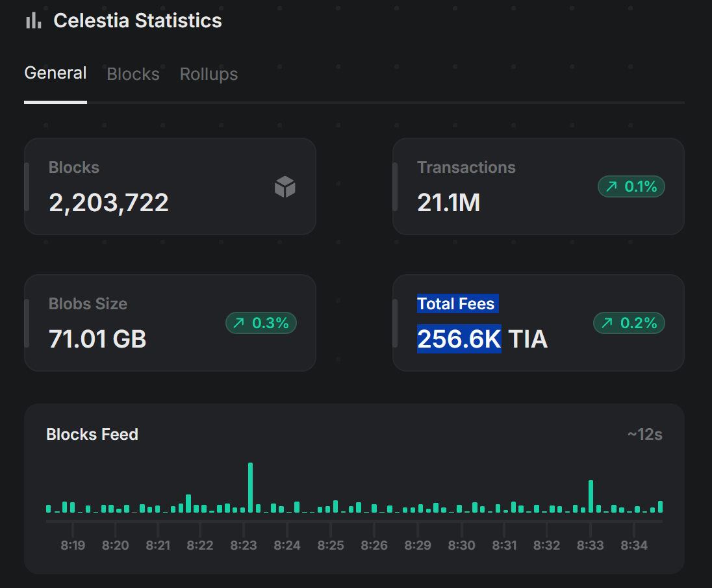Click the 0.3% badge on the Blobs Size card
This screenshot has width=712, height=588.
click(x=261, y=323)
